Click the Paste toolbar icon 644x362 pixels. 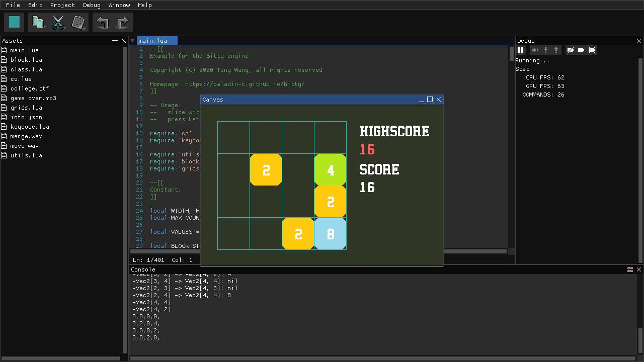tap(78, 22)
